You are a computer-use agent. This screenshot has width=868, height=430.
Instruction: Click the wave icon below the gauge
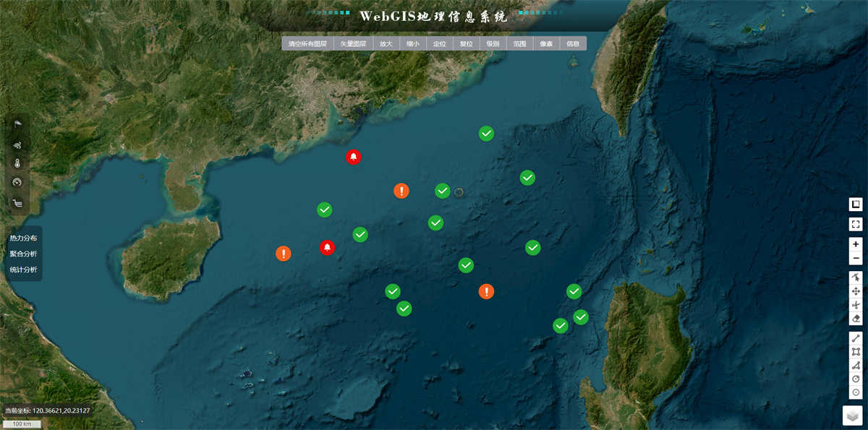17,203
